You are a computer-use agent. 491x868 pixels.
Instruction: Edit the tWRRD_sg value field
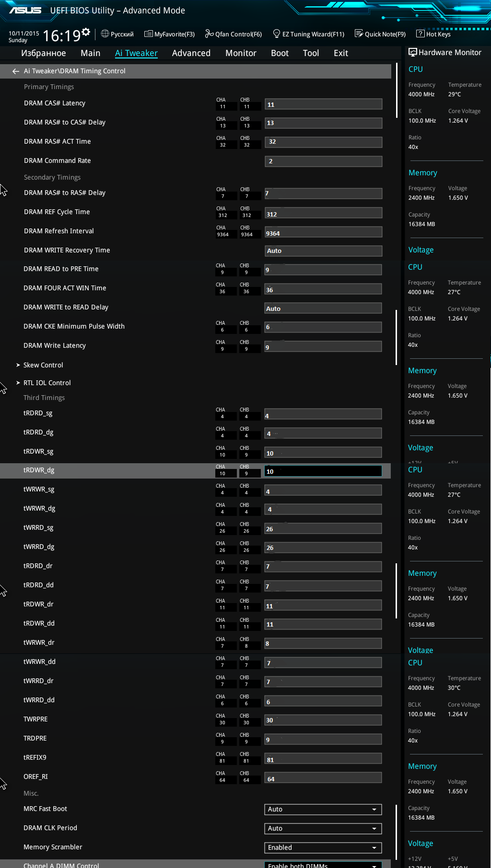[323, 528]
